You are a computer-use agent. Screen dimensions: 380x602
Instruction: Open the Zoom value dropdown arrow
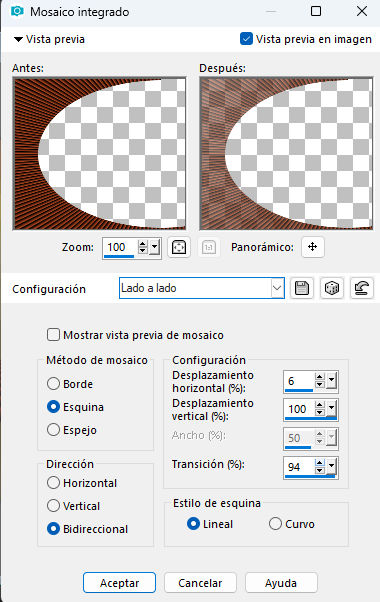155,247
